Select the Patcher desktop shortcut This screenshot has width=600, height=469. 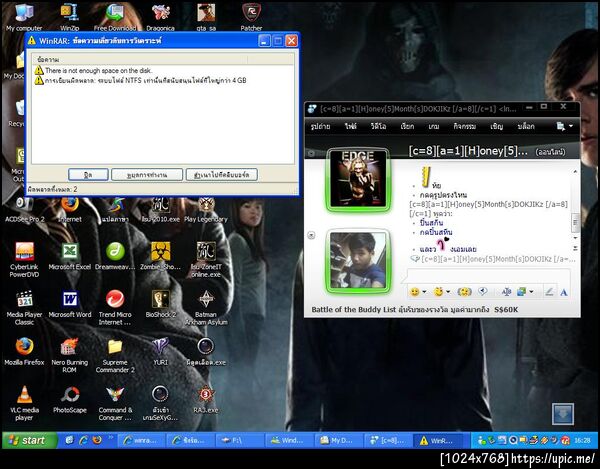(x=251, y=16)
